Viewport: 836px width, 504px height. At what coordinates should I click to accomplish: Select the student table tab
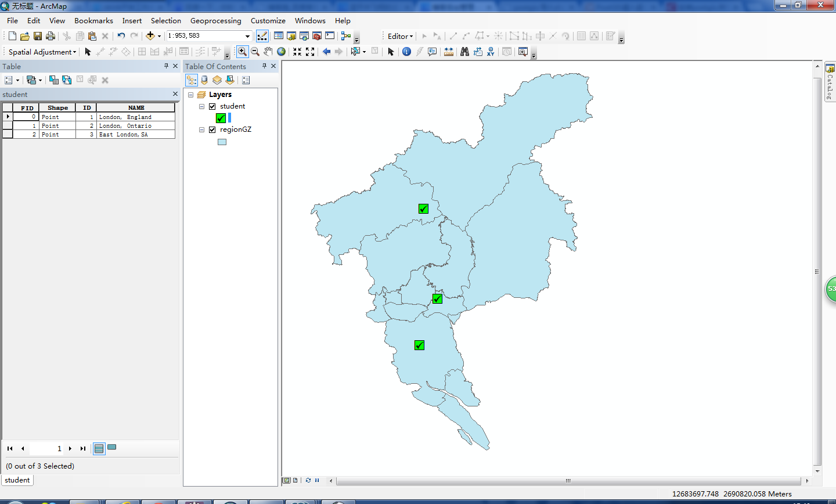click(17, 480)
